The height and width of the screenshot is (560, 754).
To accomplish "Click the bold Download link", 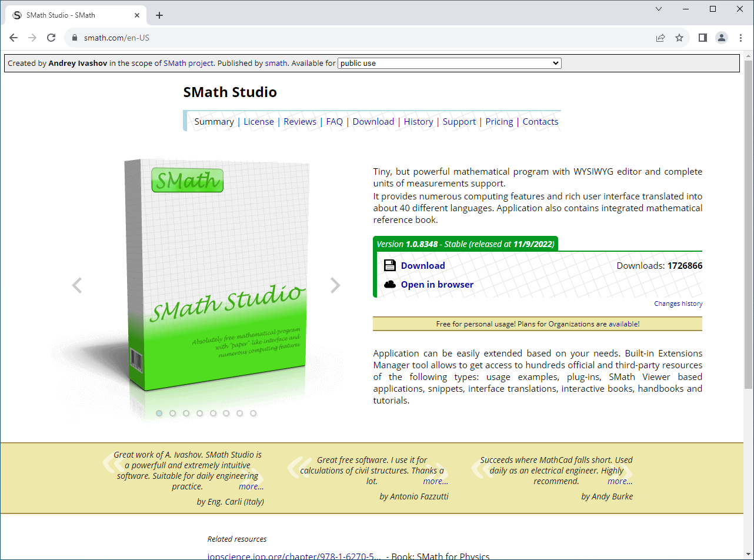I will (423, 266).
